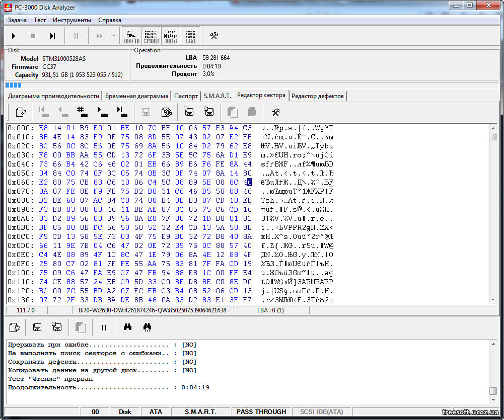Select the Редактор сектора tab
This screenshot has width=504, height=420.
click(261, 96)
